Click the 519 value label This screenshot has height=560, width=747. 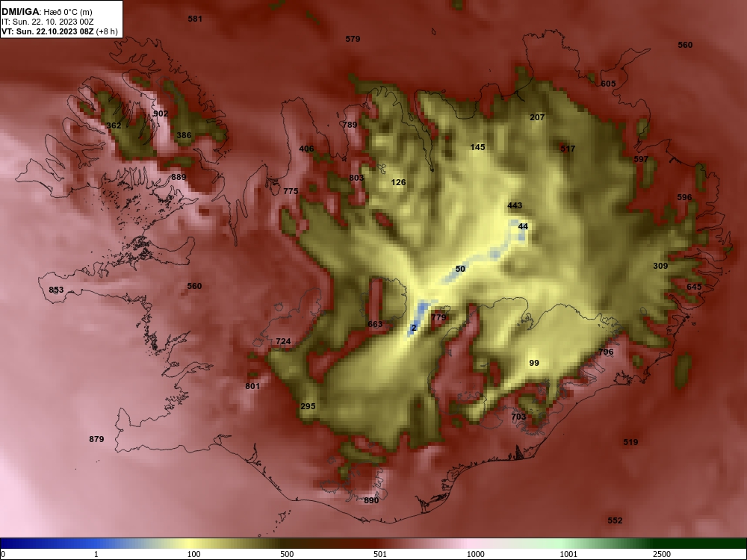(x=630, y=442)
